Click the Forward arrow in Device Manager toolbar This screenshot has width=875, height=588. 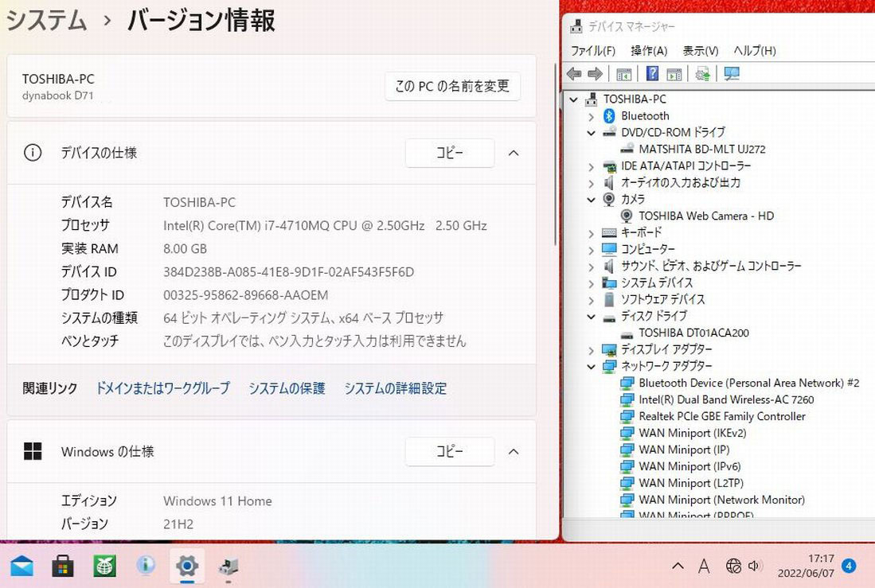[x=595, y=74]
